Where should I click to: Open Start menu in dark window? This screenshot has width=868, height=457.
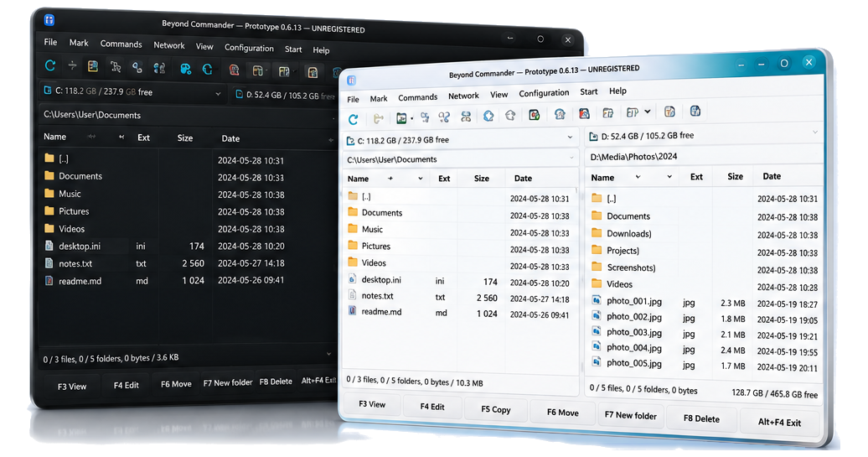pos(293,49)
